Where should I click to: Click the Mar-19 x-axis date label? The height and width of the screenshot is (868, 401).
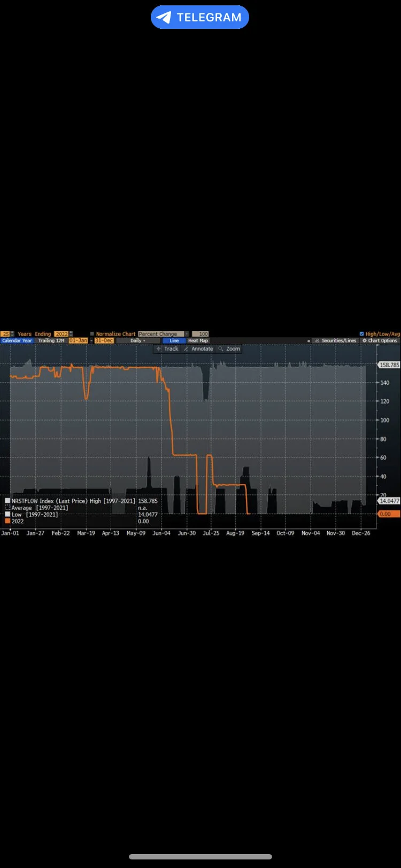pyautogui.click(x=86, y=533)
